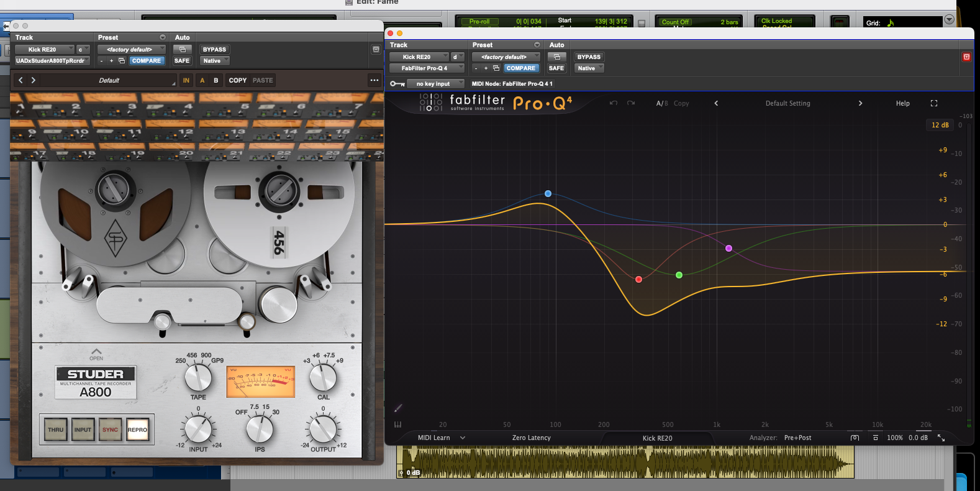The width and height of the screenshot is (980, 491).
Task: Enable INPUT path on Studer A800
Action: click(83, 429)
